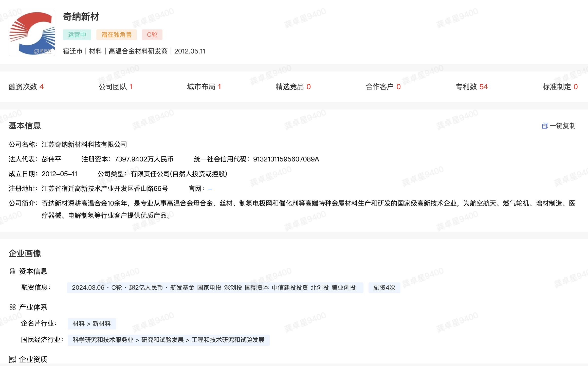This screenshot has width=588, height=366.
Task: Click the 一键复制 copy icon
Action: click(x=545, y=126)
